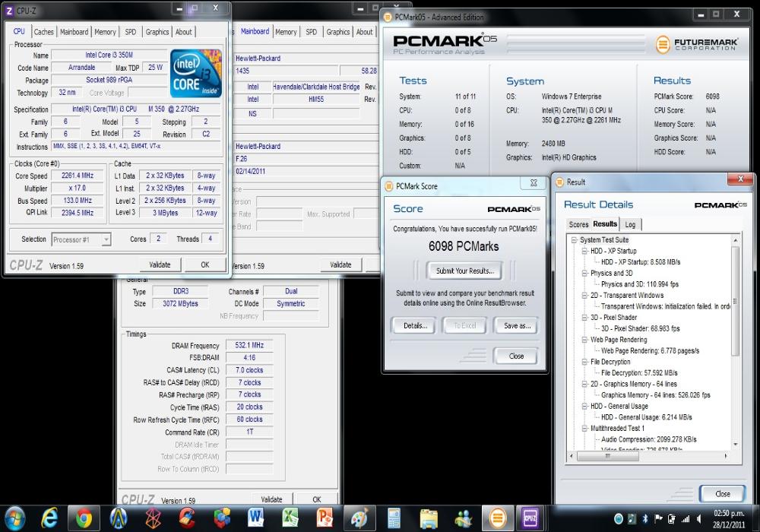The height and width of the screenshot is (532, 760).
Task: Click the Name field 'Intel Core i3 350M'
Action: pos(109,55)
